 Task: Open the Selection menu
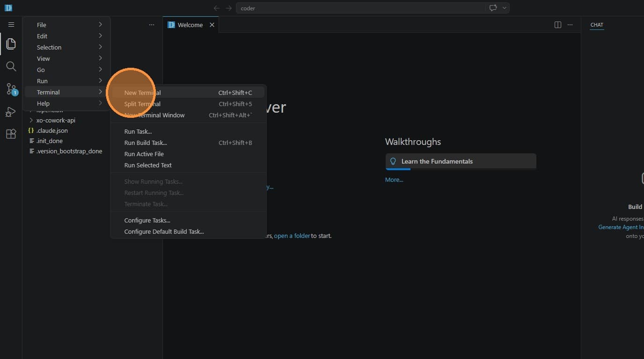pos(67,47)
